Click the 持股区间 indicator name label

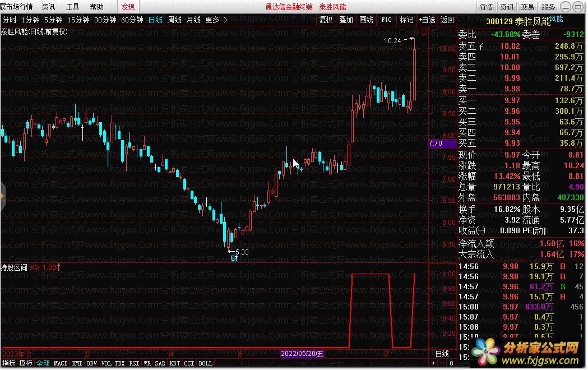coord(14,267)
